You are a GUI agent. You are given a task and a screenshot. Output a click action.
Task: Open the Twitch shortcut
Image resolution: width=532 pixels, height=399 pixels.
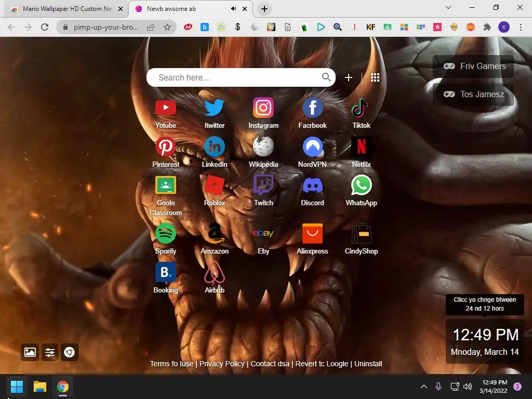pos(263,185)
